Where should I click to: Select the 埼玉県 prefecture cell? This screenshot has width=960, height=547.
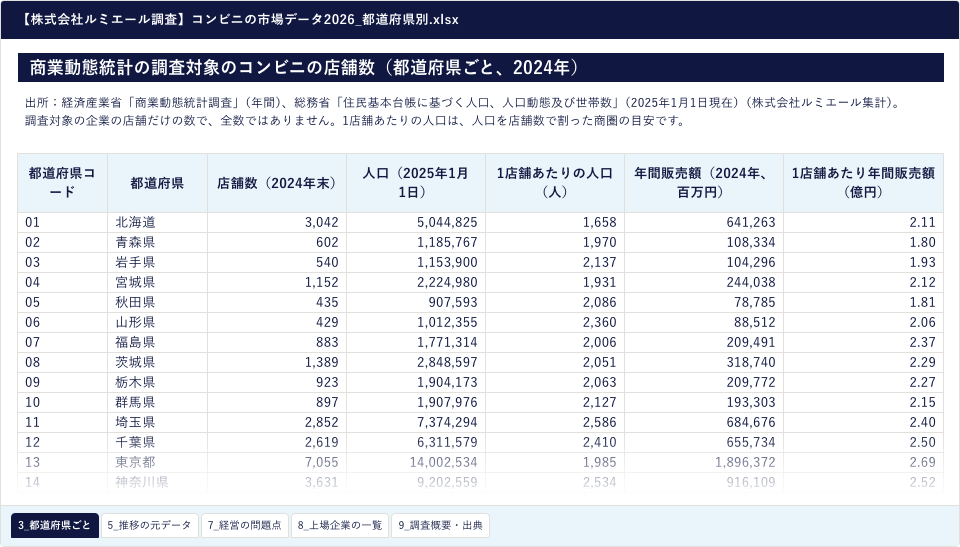157,423
